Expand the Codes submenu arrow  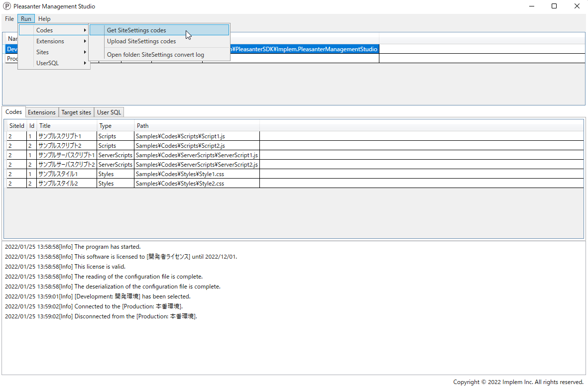coord(85,30)
